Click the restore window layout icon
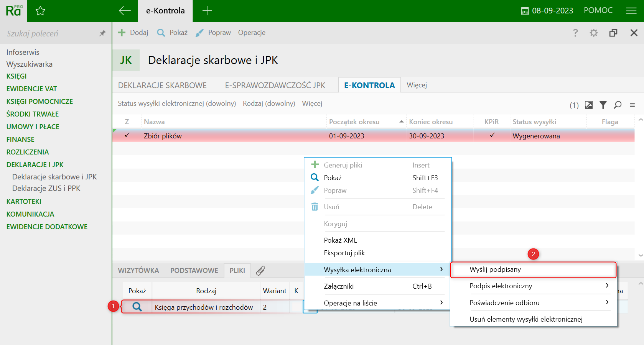 [x=613, y=33]
